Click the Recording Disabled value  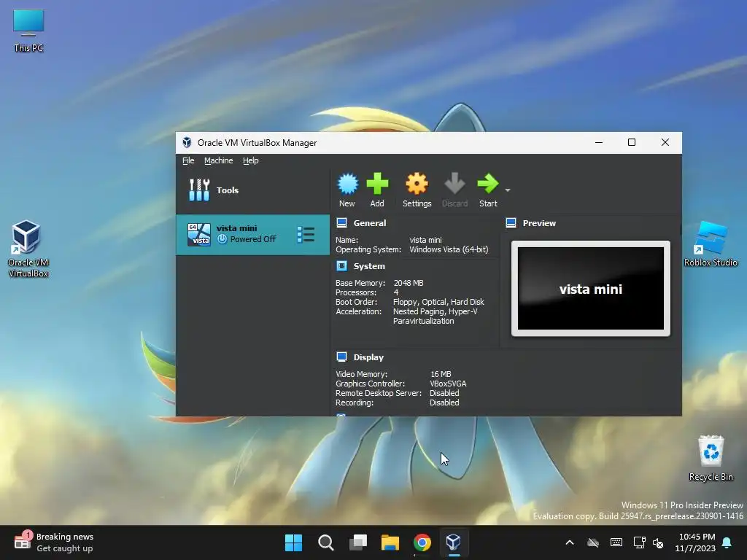pyautogui.click(x=444, y=402)
